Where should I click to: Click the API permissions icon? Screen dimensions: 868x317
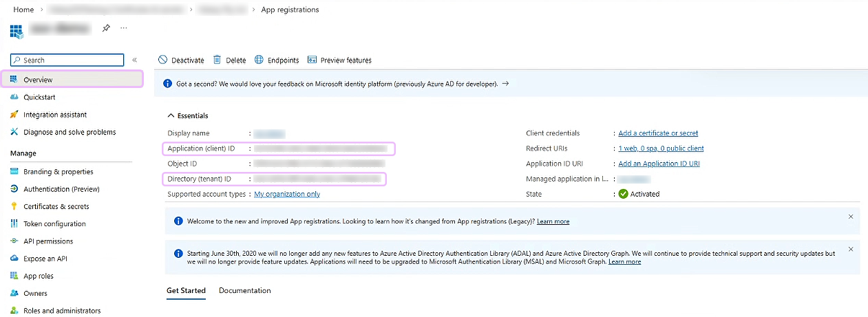click(x=14, y=241)
